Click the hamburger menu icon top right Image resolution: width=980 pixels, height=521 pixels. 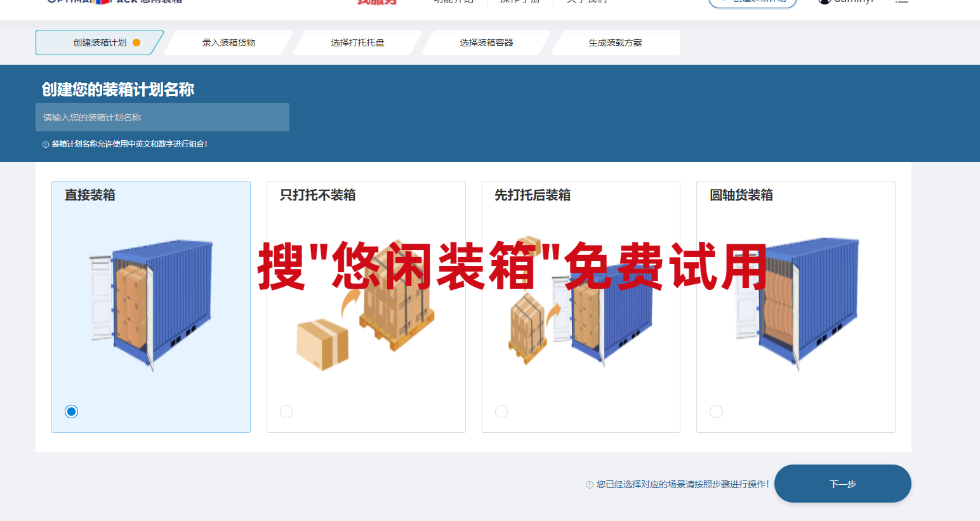point(902,3)
